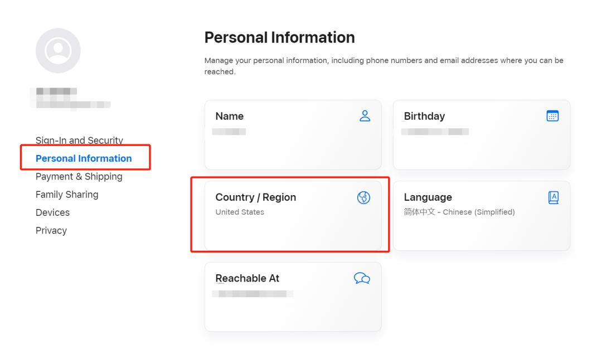Select Privacy from the sidebar
Viewport: 602px width, 364px height.
(51, 230)
